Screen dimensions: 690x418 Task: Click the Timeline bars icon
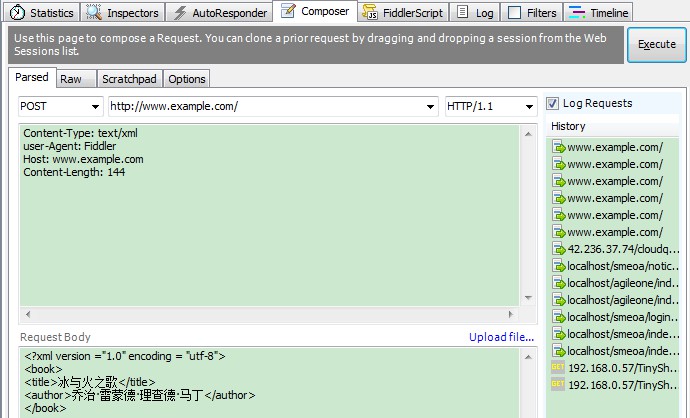pyautogui.click(x=576, y=12)
